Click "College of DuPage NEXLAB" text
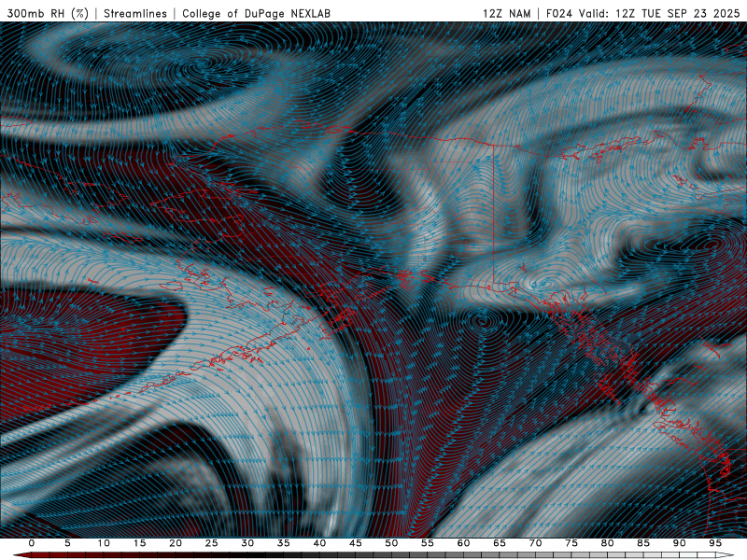Image resolution: width=747 pixels, height=560 pixels. point(256,13)
